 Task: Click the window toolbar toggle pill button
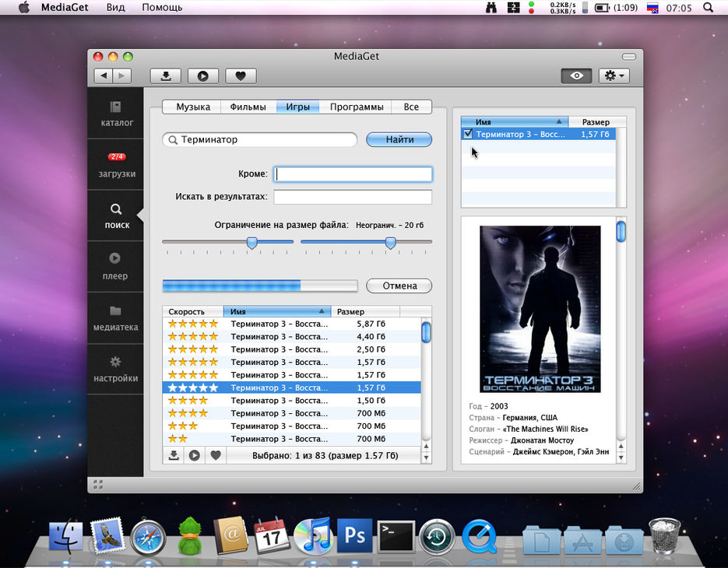(x=629, y=57)
